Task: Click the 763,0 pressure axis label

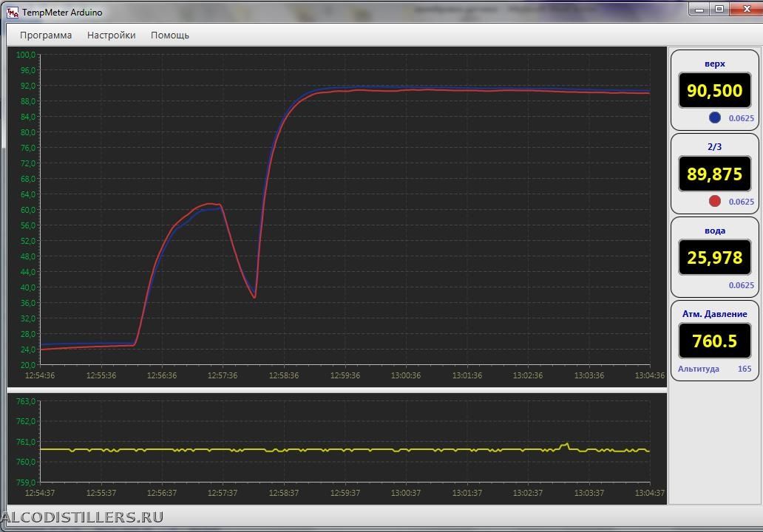Action: (x=26, y=402)
